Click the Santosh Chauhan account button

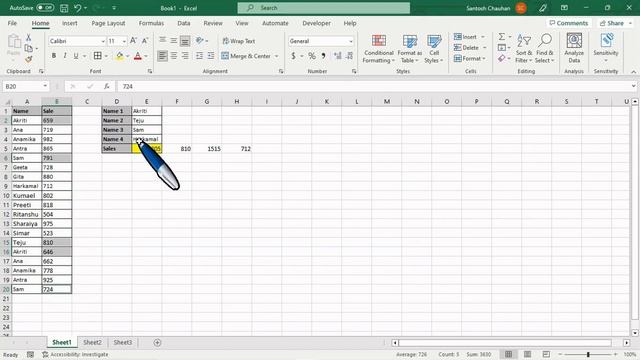(496, 8)
